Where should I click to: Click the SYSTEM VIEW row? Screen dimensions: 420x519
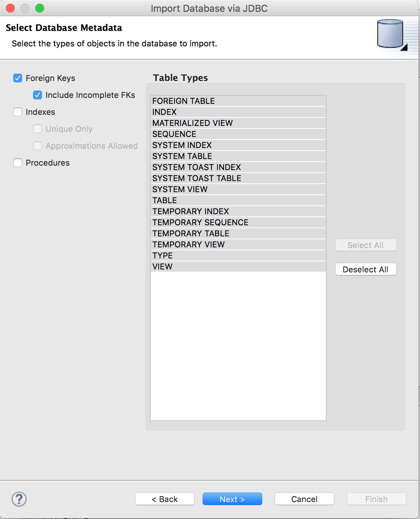click(180, 189)
